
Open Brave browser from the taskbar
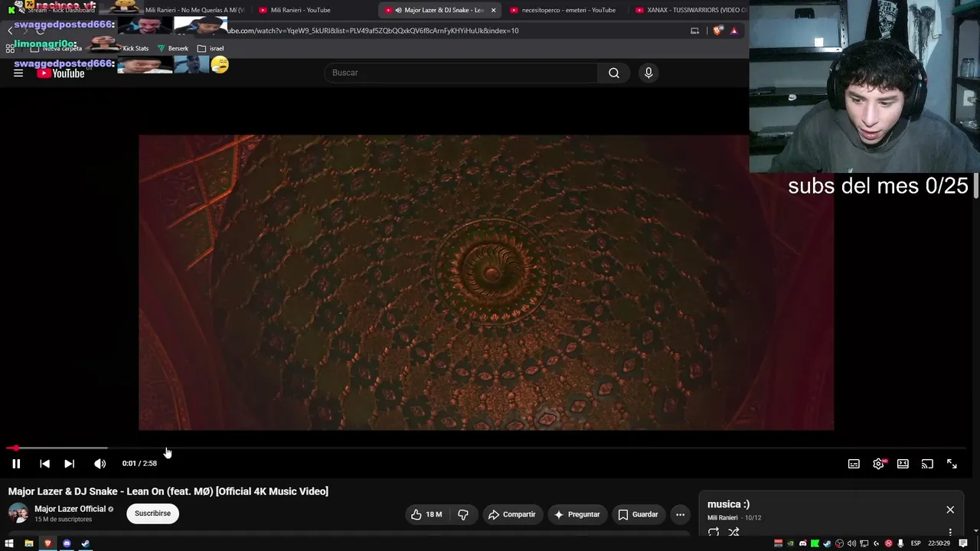47,543
